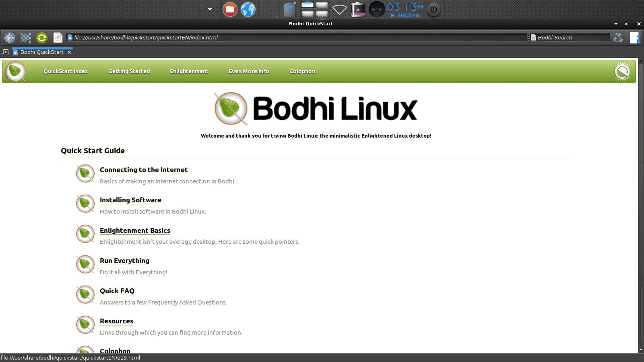This screenshot has height=362, width=644.
Task: Select text 'Links through which you can find more information.'
Action: [x=171, y=333]
